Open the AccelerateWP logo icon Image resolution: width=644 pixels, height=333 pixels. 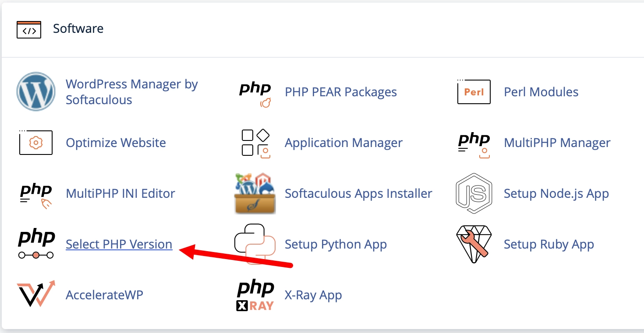(36, 294)
